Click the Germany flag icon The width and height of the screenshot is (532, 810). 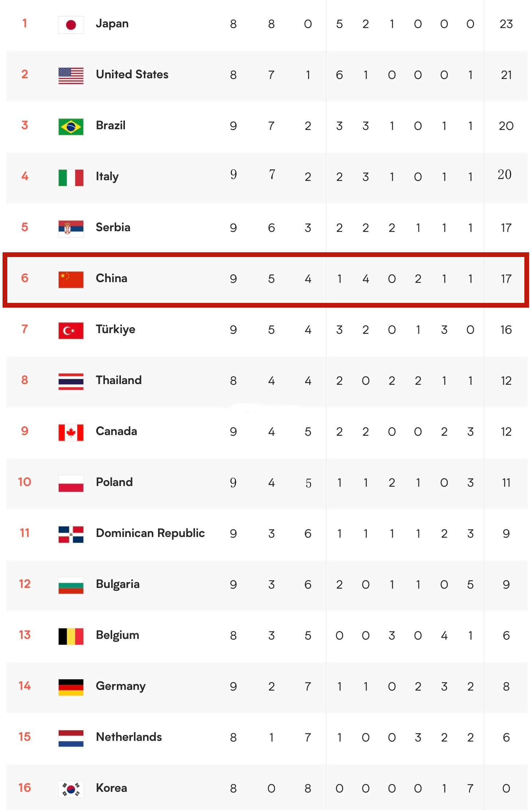pos(71,687)
